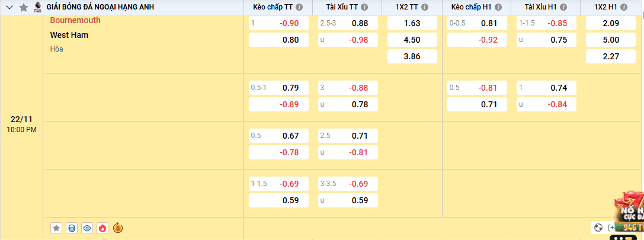
Task: Click the Kèo chấp TT column header
Action: [273, 7]
